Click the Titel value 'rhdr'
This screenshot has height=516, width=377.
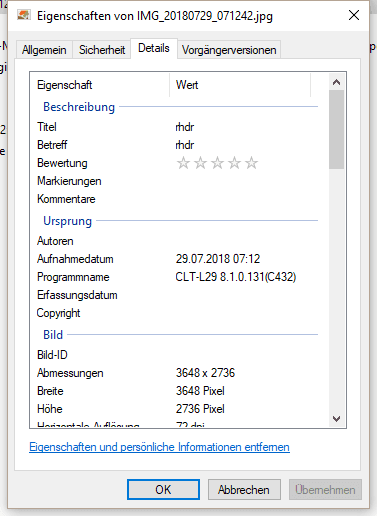(x=185, y=127)
